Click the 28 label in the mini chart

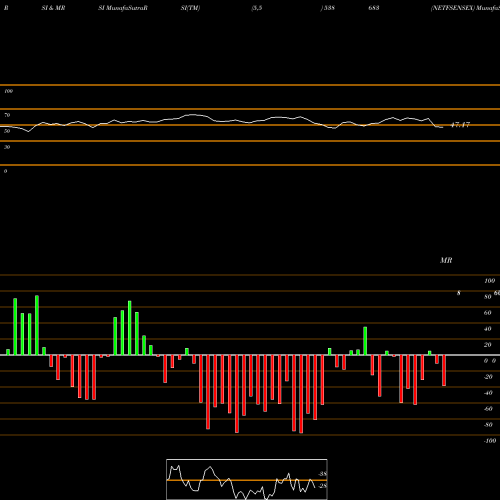tap(323, 486)
